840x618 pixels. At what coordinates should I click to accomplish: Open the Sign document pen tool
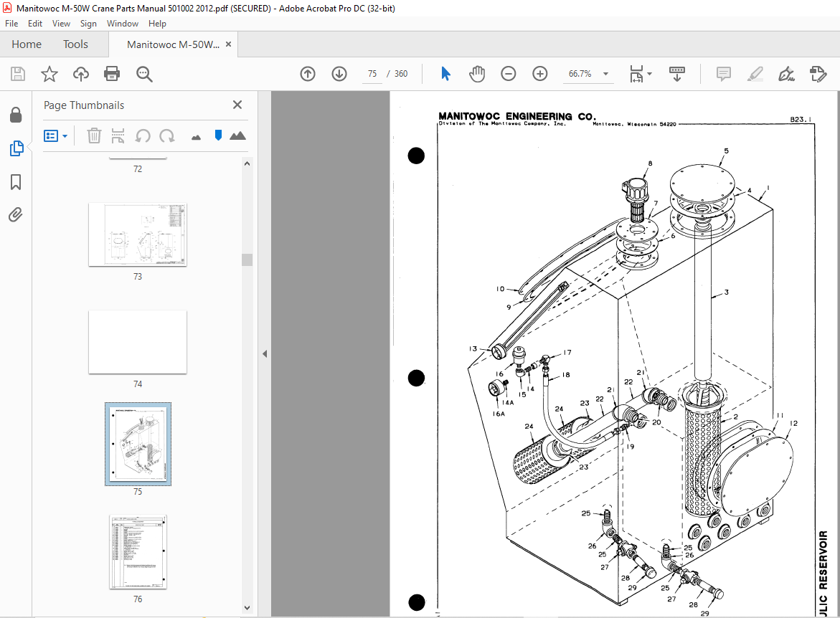click(x=786, y=74)
